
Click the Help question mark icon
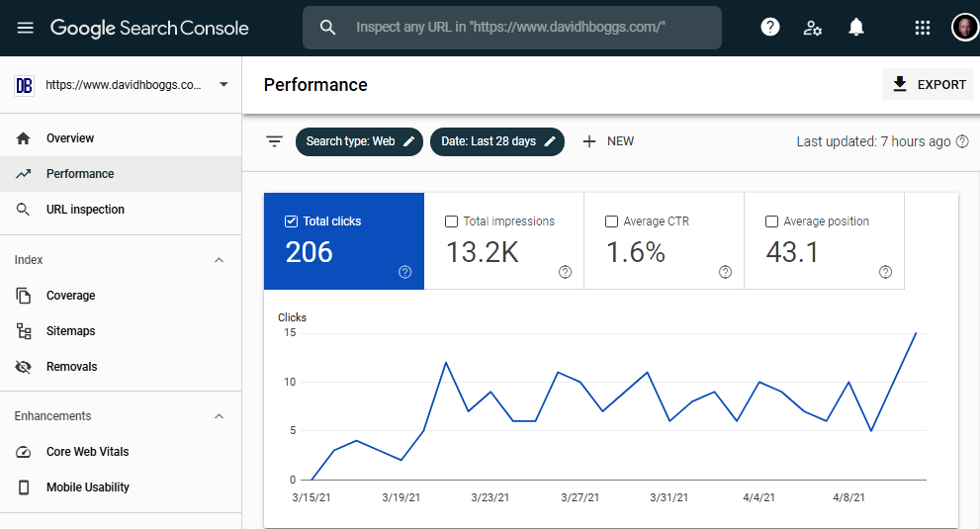(x=770, y=28)
